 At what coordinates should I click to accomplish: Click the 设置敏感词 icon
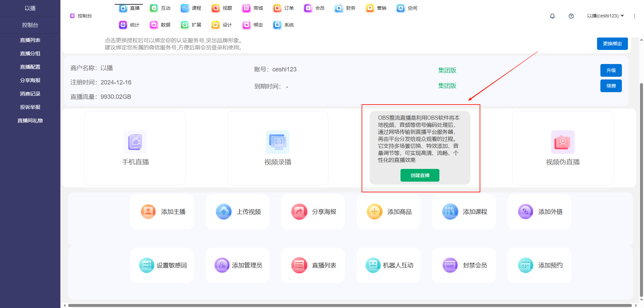point(147,265)
